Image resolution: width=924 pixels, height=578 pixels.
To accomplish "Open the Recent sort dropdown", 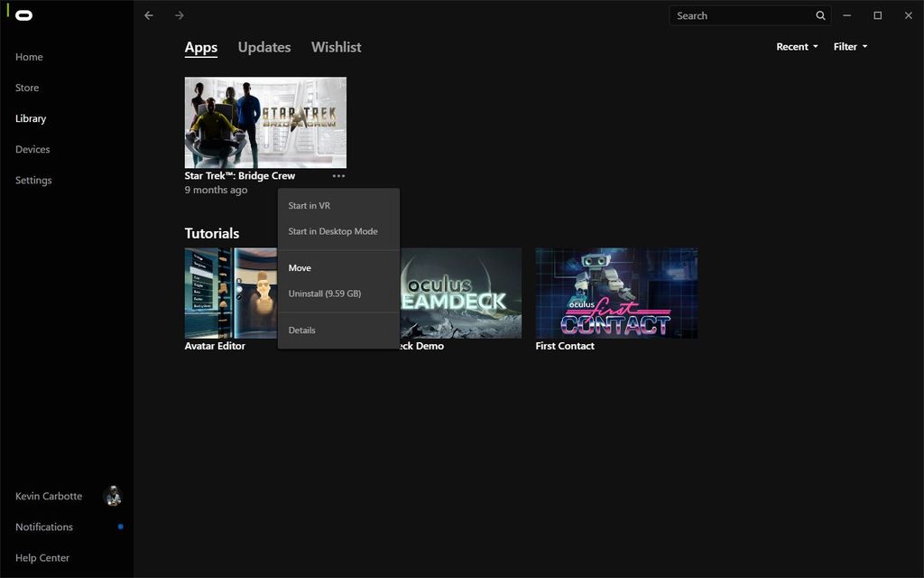I will pyautogui.click(x=796, y=46).
